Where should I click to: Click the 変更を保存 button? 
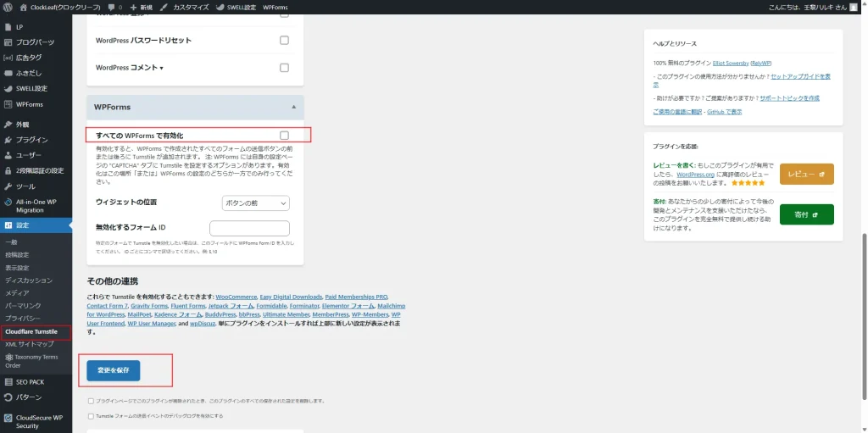pos(113,370)
